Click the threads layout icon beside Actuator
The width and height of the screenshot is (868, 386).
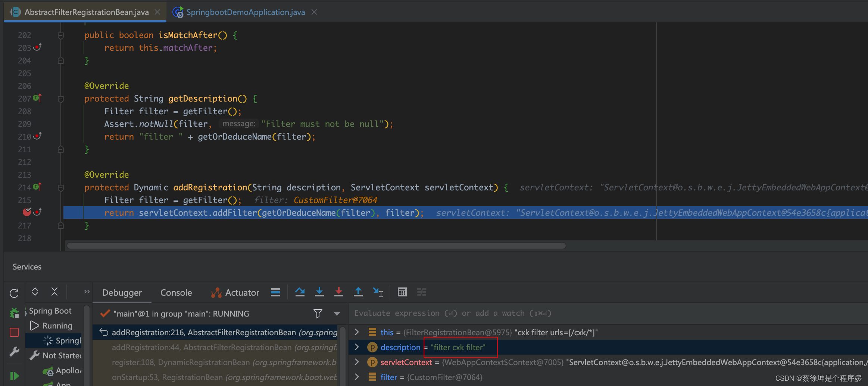coord(275,292)
